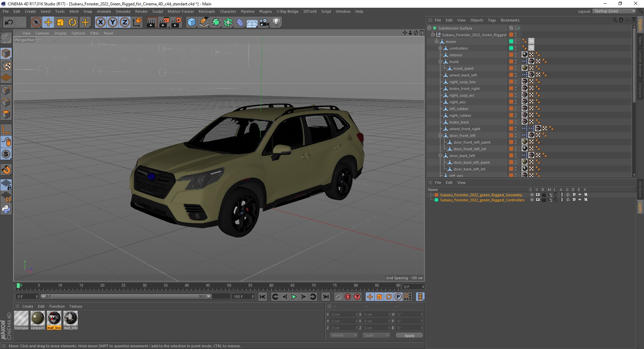Click Record Active Objects button

click(x=338, y=297)
